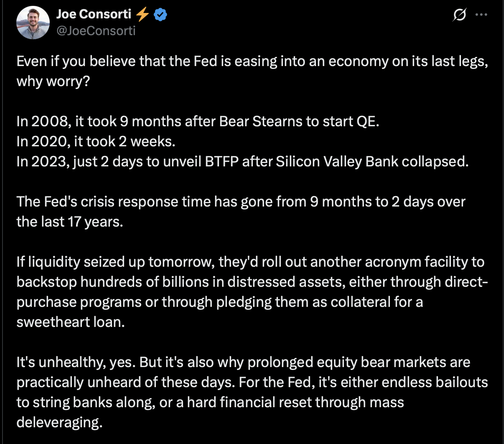
Task: Click "Silicon Valley Bank" in the post
Action: tap(336, 161)
